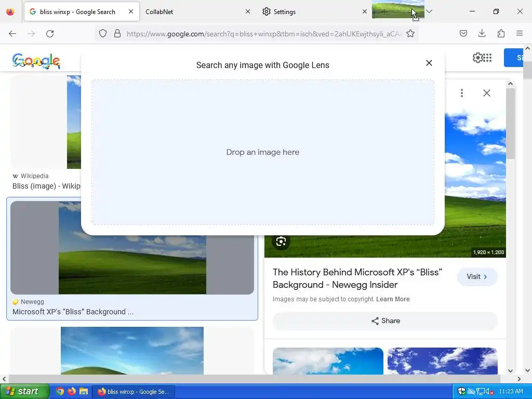Screen dimensions: 532x399
Task: Click the horizontal scrollbar left arrow
Action: pyautogui.click(x=4, y=379)
